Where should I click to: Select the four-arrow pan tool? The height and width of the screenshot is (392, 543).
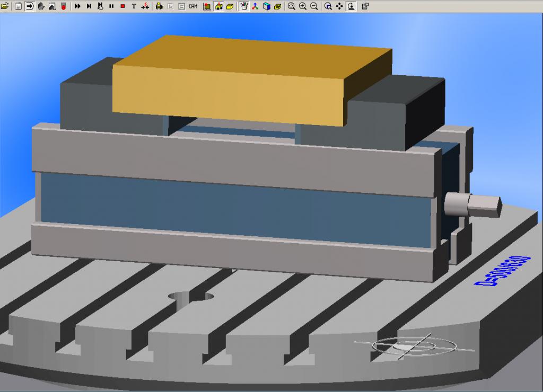pyautogui.click(x=339, y=6)
